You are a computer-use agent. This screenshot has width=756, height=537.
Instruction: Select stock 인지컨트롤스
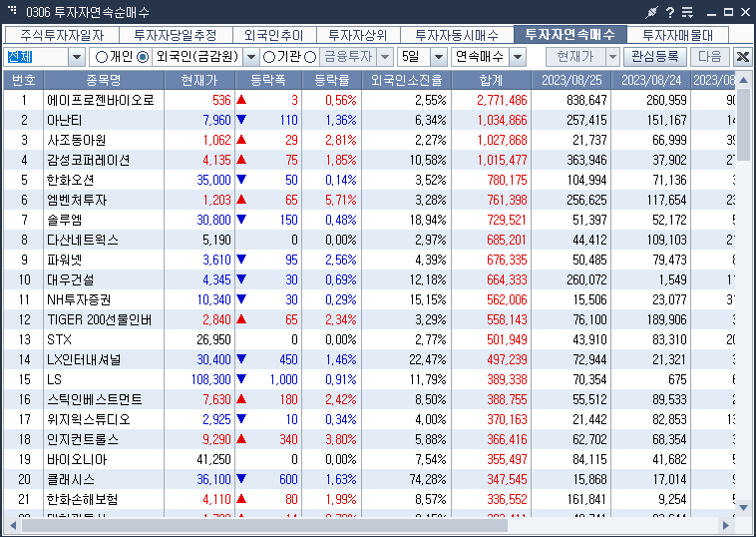[x=83, y=439]
